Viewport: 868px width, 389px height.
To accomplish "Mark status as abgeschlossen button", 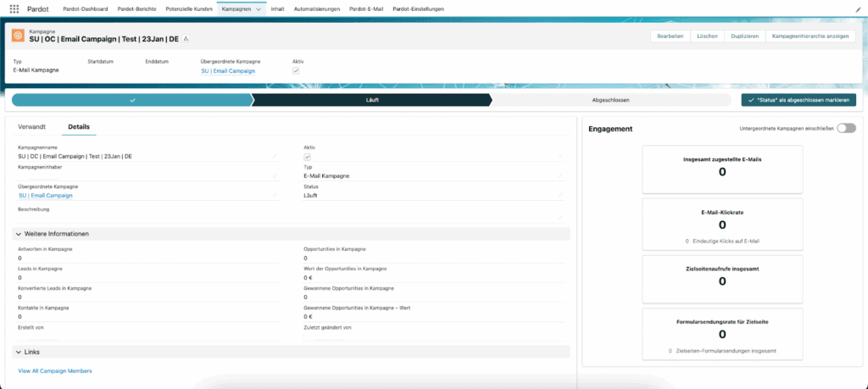I will point(798,100).
